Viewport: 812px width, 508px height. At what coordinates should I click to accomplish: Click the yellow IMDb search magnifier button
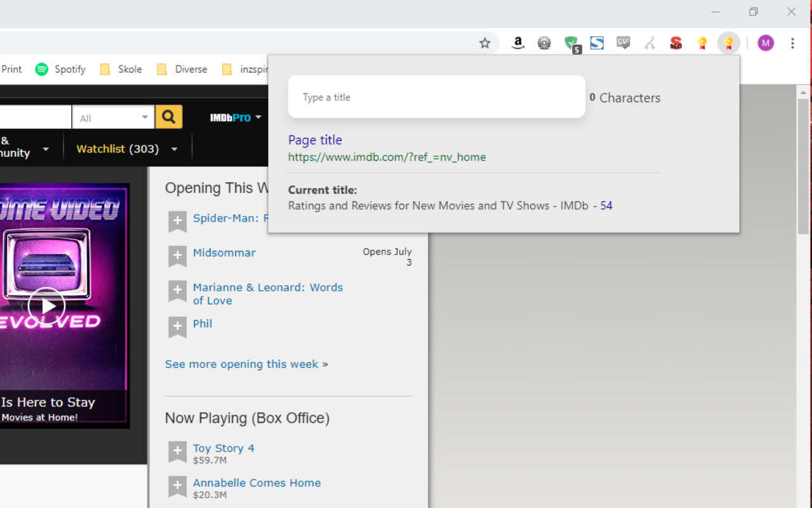point(169,117)
